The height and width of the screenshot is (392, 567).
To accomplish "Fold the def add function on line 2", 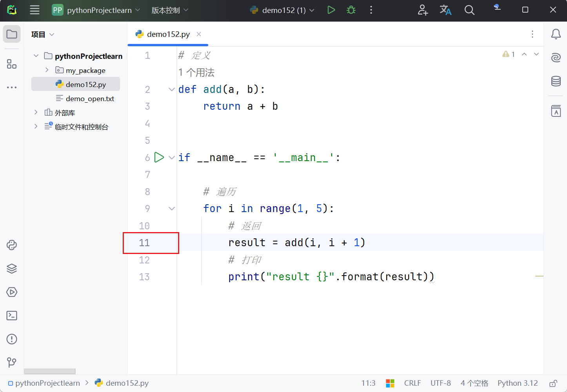I will 172,89.
